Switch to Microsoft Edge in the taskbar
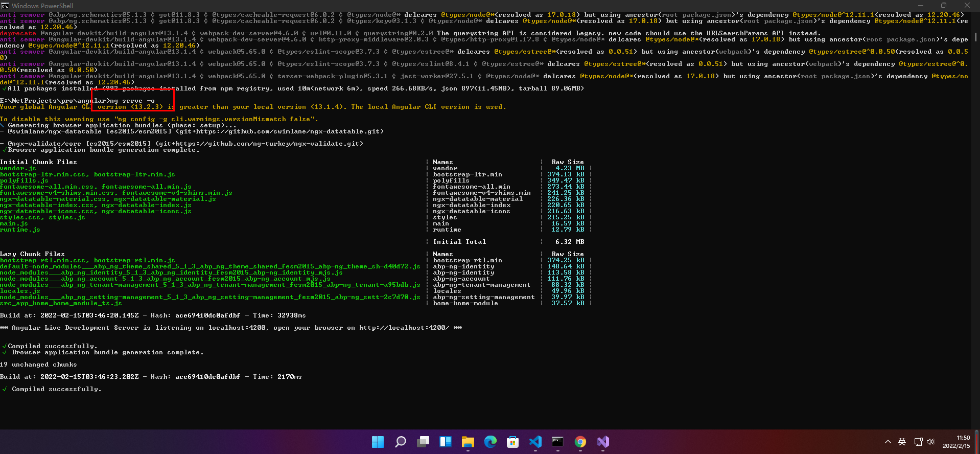Image resolution: width=980 pixels, height=454 pixels. tap(491, 442)
